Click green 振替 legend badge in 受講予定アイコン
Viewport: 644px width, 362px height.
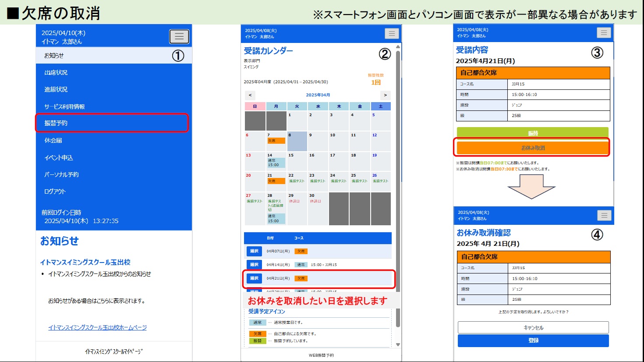(x=258, y=341)
